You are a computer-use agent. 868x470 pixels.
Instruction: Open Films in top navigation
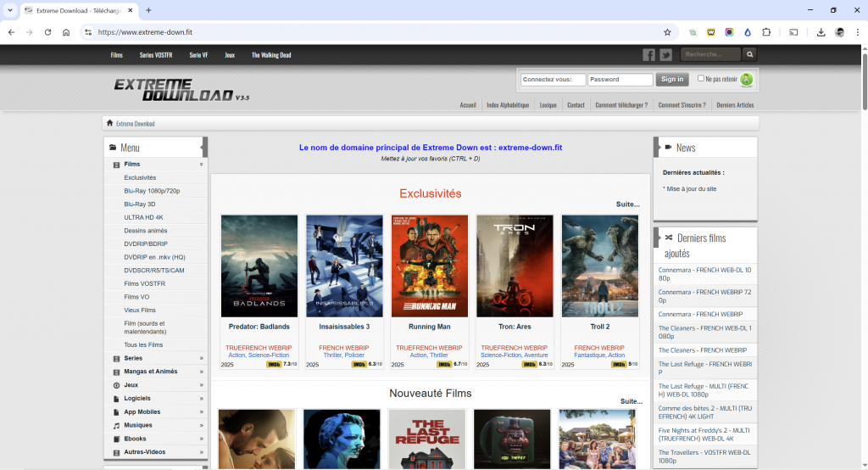tap(117, 55)
